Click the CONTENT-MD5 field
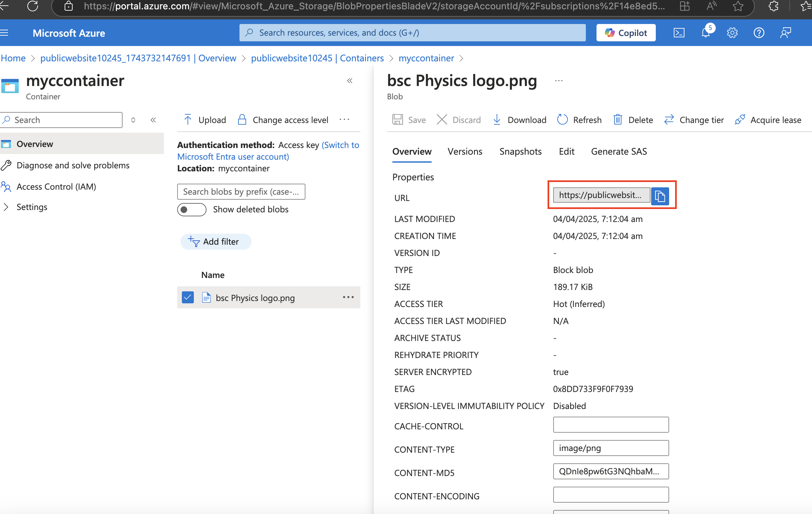Image resolution: width=812 pixels, height=514 pixels. 611,471
